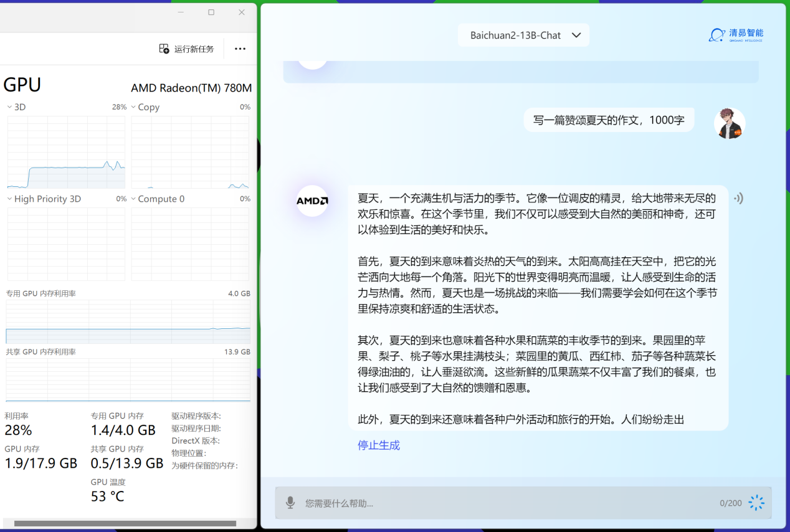
Task: Click the spinning loader icon beside the 0/200 counter
Action: point(756,502)
